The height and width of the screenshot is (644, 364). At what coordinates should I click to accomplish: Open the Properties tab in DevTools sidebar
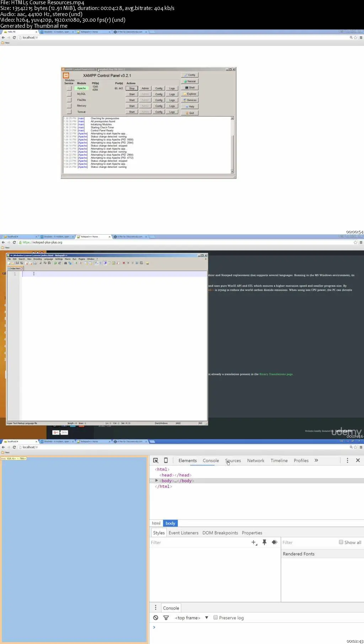click(252, 533)
